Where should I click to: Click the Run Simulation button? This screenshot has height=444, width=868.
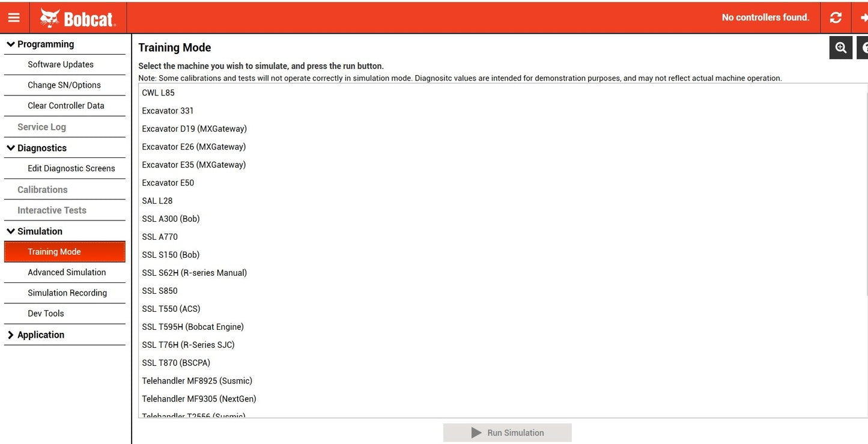click(508, 433)
